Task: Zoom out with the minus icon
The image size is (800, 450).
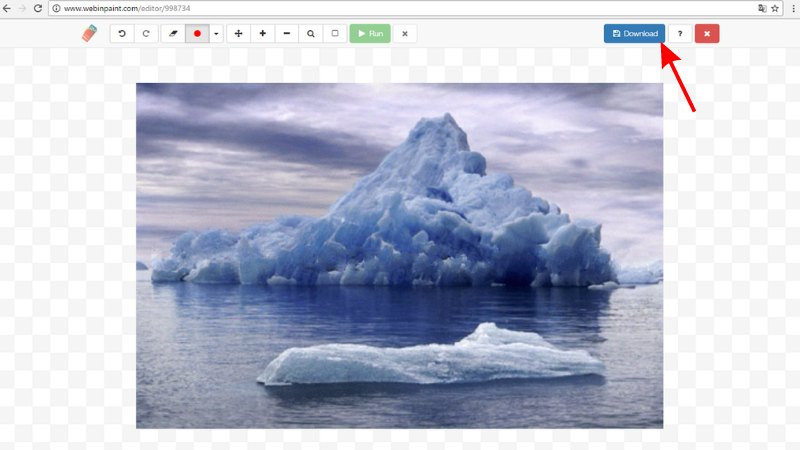Action: coord(287,34)
